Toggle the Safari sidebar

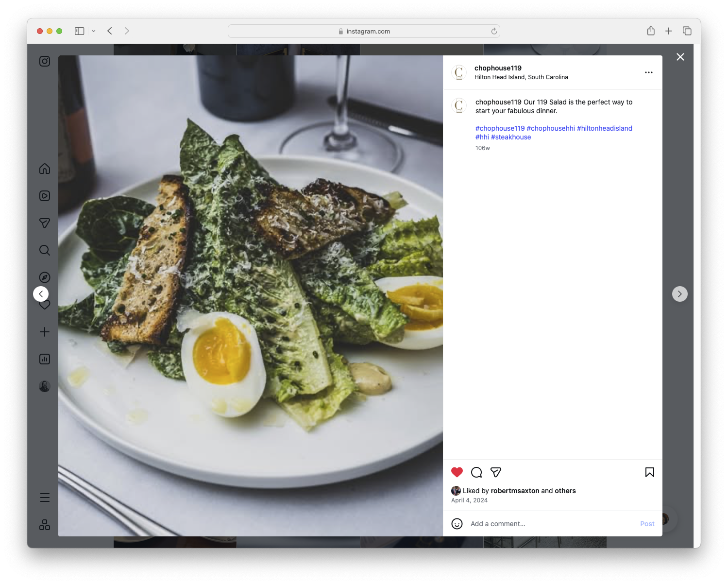point(79,31)
